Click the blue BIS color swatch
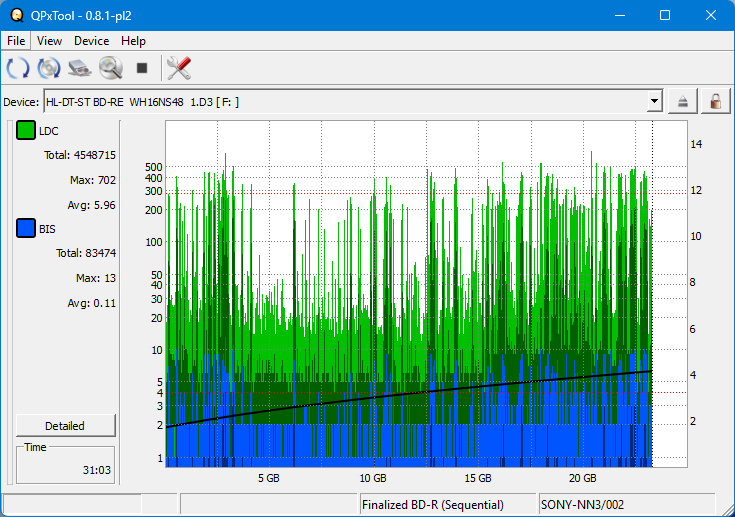The width and height of the screenshot is (735, 517). 26,228
